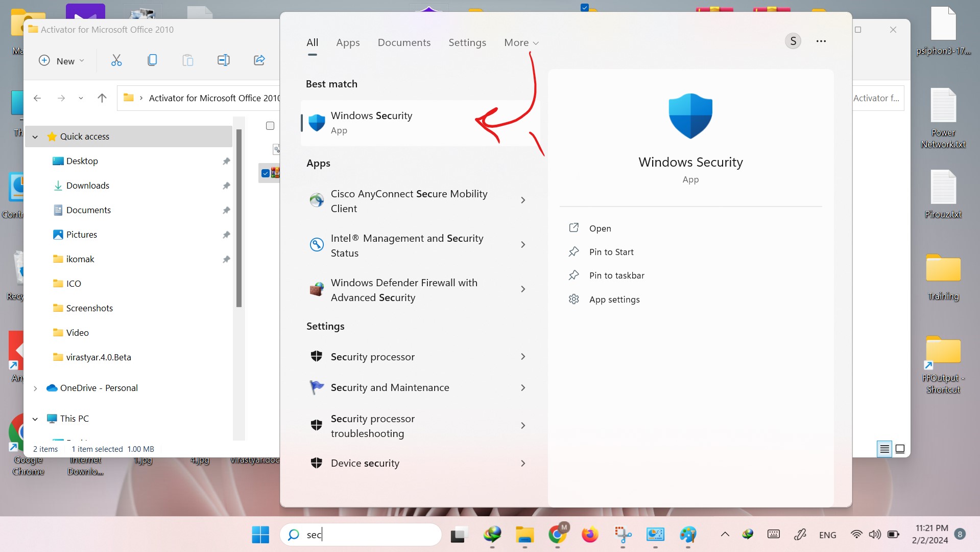Screen dimensions: 980x552
Task: Open Firefox from taskbar
Action: 590,535
